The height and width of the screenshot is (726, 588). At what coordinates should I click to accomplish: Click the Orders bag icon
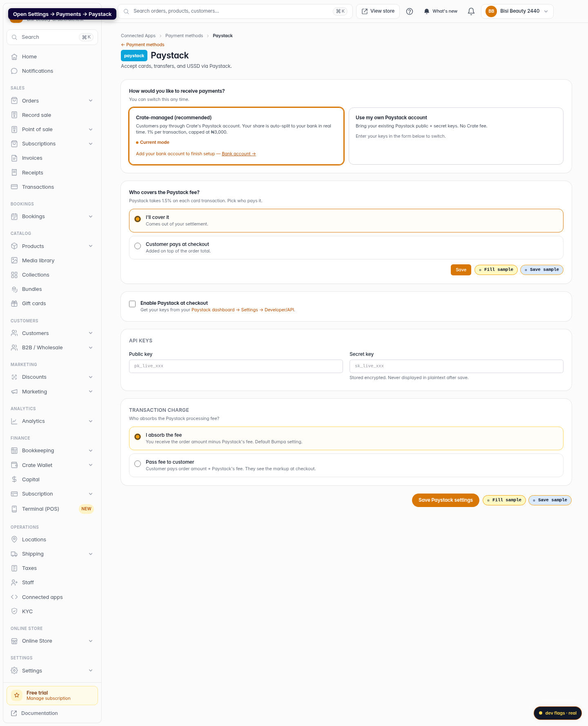click(14, 101)
